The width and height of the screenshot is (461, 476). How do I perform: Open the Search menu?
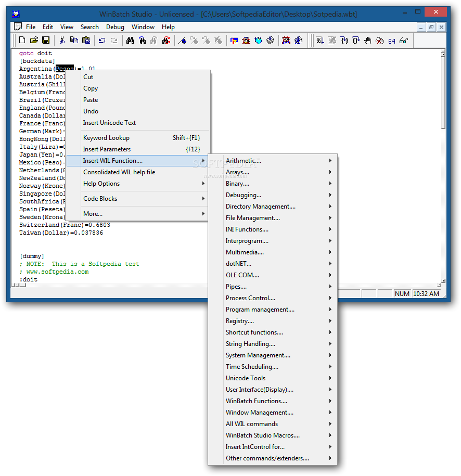pyautogui.click(x=89, y=27)
